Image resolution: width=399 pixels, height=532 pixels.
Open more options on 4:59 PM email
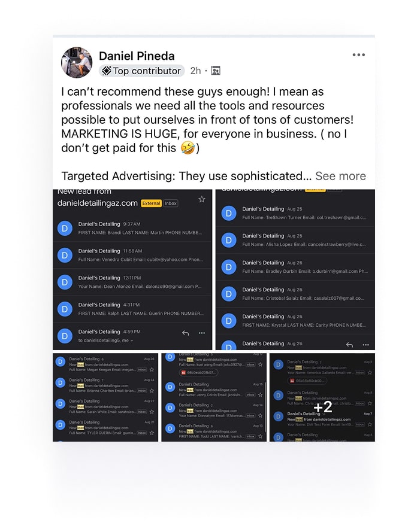click(x=202, y=333)
